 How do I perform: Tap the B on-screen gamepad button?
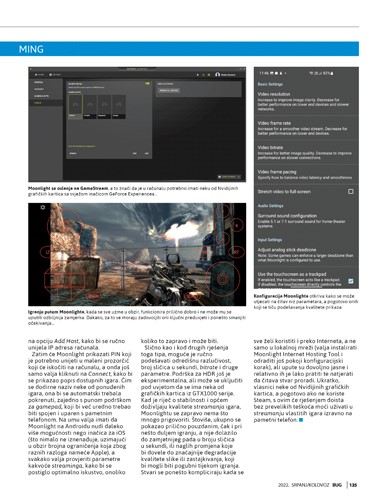click(x=237, y=225)
